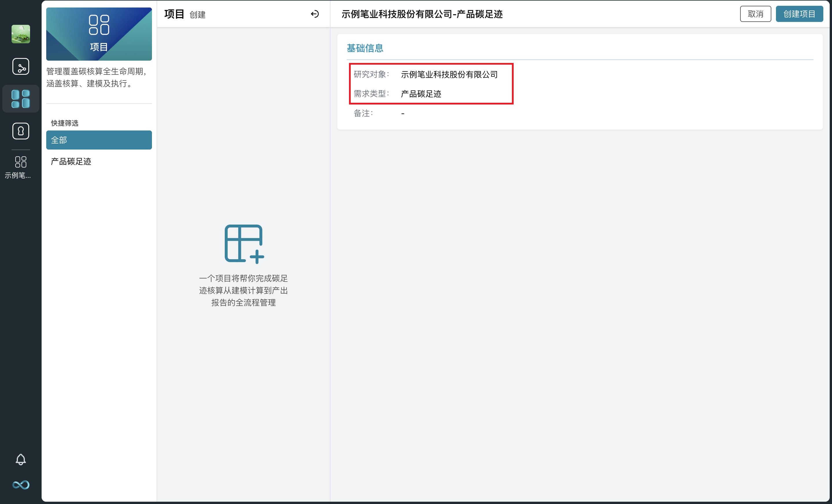The image size is (832, 504).
Task: Click the 创建项目 button
Action: (x=799, y=14)
